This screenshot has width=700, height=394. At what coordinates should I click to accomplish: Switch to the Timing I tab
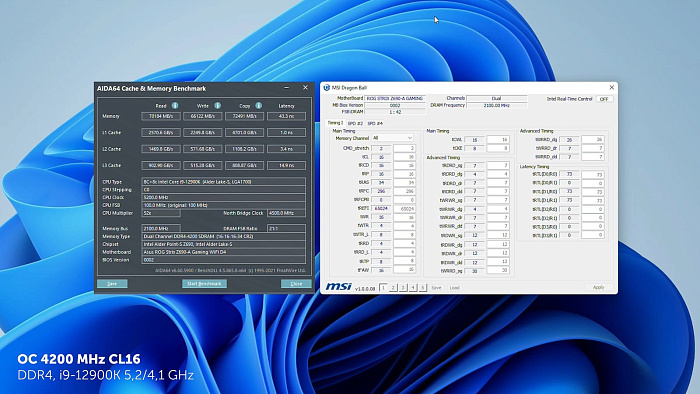coord(335,123)
